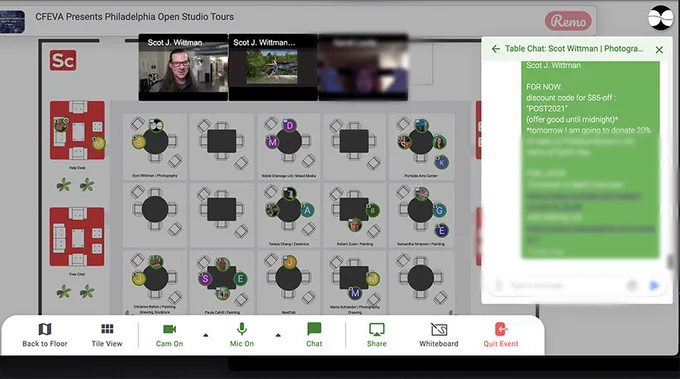This screenshot has height=379, width=680.
Task: Click the woman's photo avatar at Portside Arts Center
Action: tap(439, 142)
